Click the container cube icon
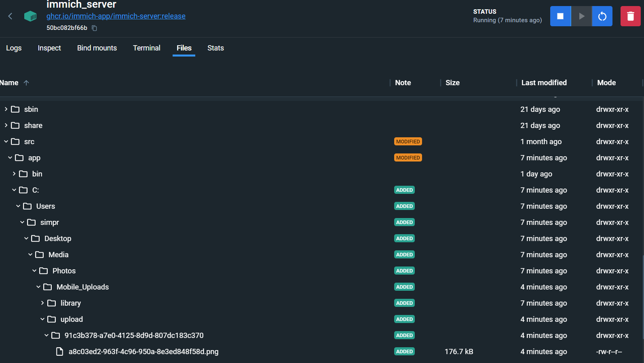The width and height of the screenshot is (644, 363). (x=30, y=16)
